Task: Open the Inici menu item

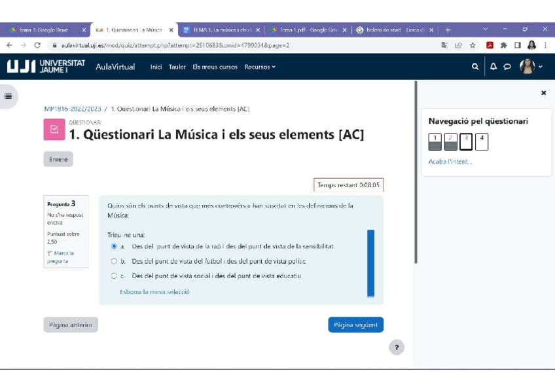Action: coord(156,67)
